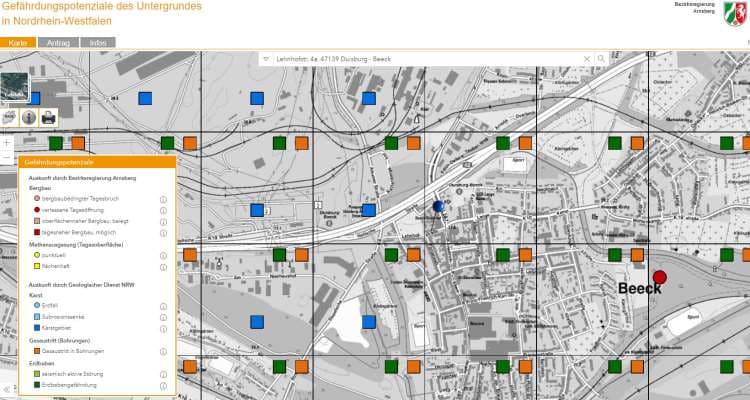Open the search bar dropdown arrow

(266, 59)
